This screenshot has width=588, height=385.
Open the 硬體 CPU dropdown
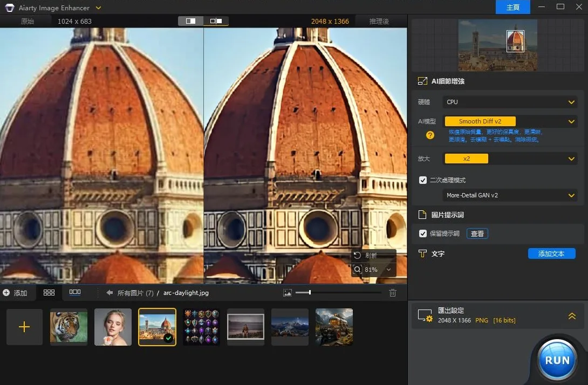(510, 102)
